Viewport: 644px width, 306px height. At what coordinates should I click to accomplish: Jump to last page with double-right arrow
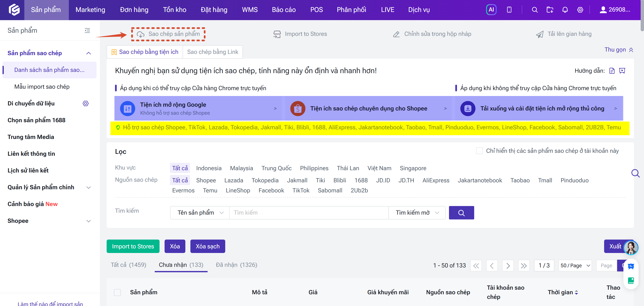[x=524, y=266]
